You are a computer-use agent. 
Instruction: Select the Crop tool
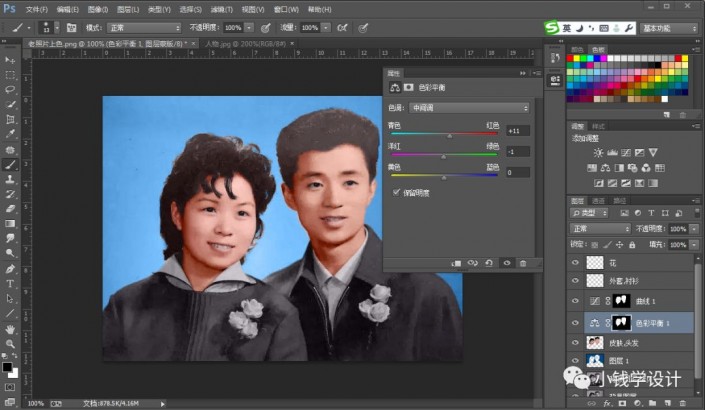(10, 119)
